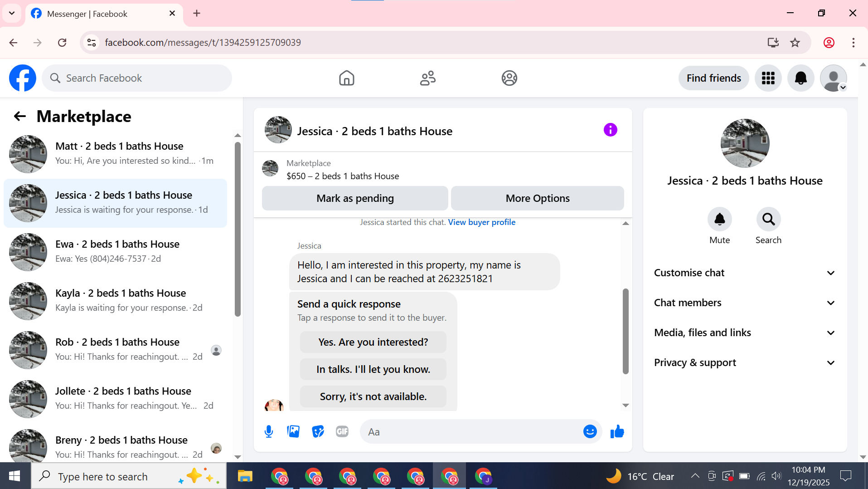Expand Privacy & support section
This screenshot has height=489, width=868.
pos(745,363)
